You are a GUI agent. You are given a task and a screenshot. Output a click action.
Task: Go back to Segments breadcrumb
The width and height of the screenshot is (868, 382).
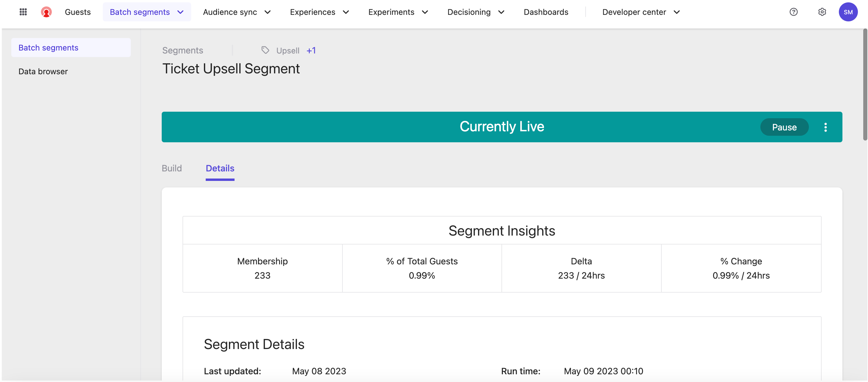[x=182, y=50]
